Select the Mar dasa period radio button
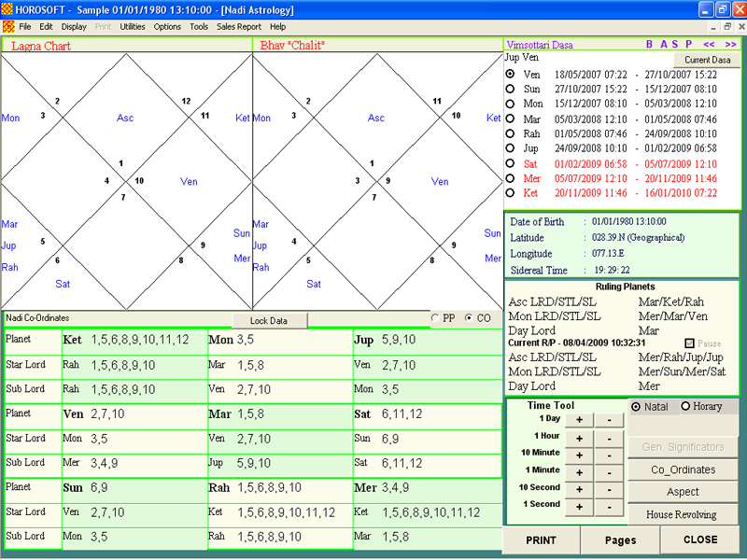 click(510, 119)
